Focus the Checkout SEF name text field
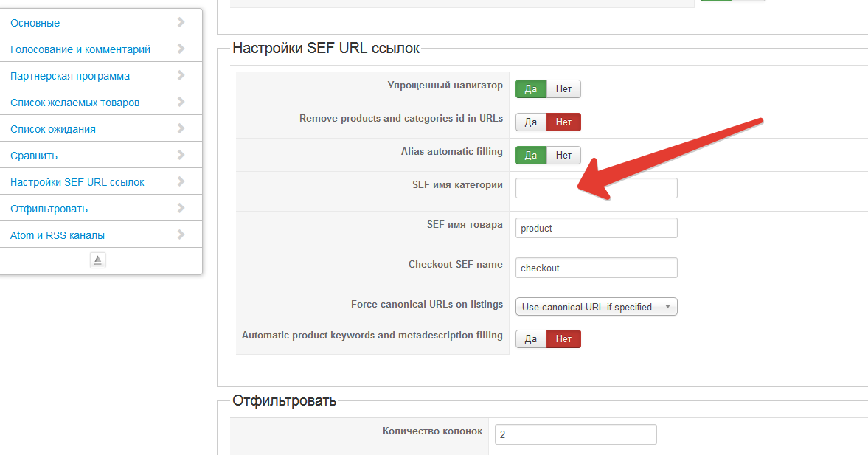The width and height of the screenshot is (868, 455). 596,268
